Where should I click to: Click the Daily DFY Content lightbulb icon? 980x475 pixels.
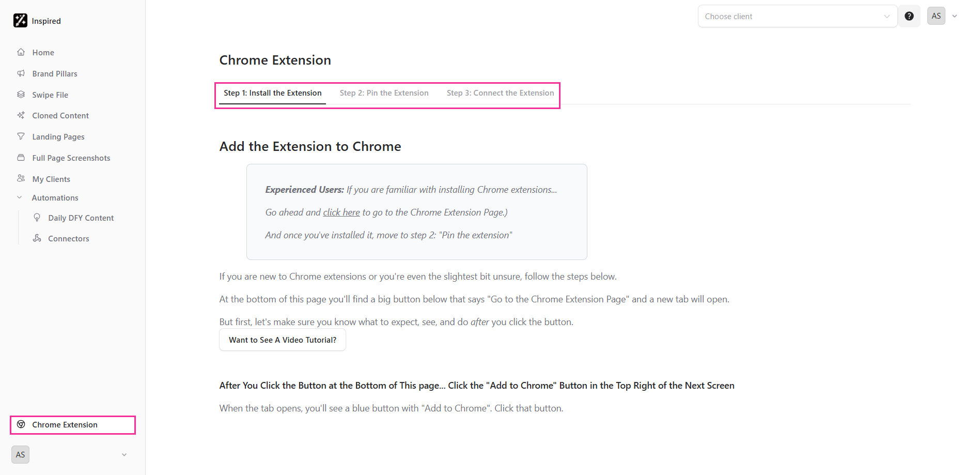point(37,218)
